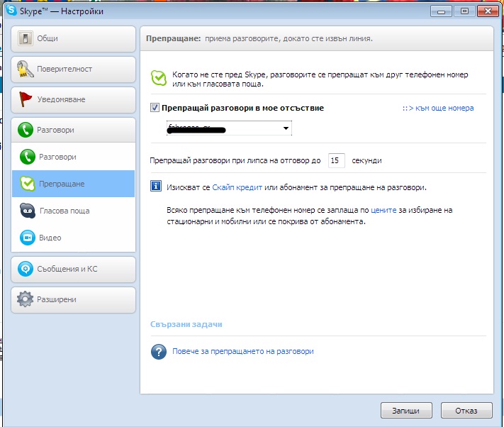Open the Общи settings section
The width and height of the screenshot is (504, 427).
coord(73,39)
